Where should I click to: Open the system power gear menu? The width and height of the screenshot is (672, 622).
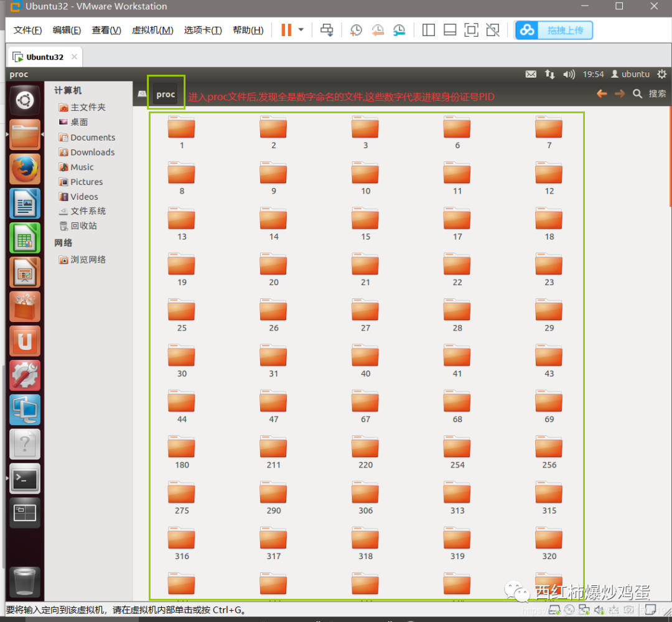click(661, 74)
